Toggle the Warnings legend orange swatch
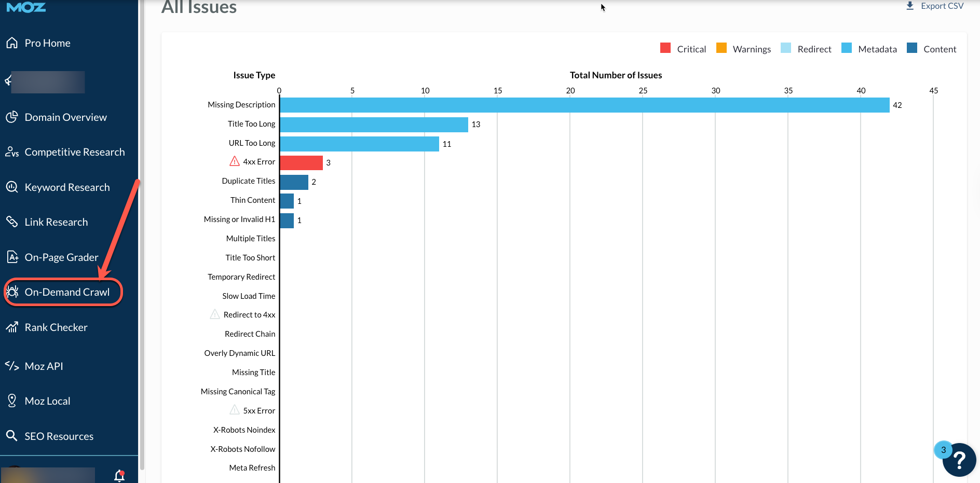 (722, 48)
